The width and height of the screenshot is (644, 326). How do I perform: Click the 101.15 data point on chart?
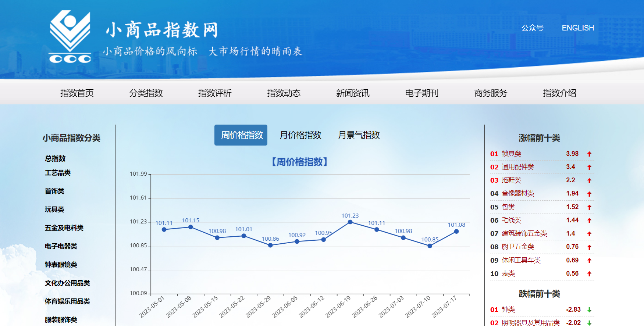[x=191, y=227]
